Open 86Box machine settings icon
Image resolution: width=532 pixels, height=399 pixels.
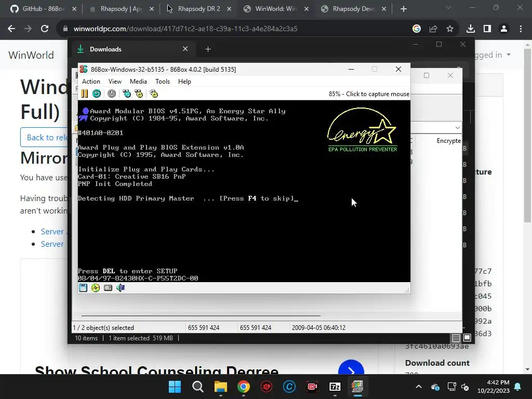point(154,94)
